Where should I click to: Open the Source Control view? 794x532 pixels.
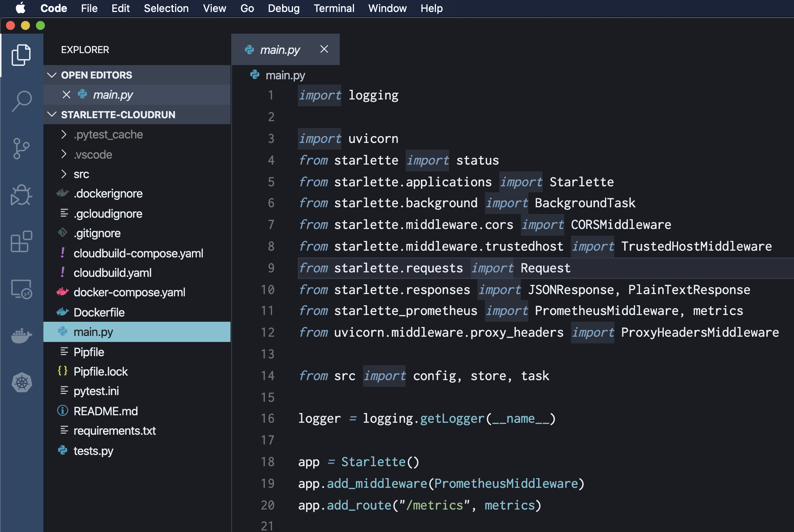[21, 149]
